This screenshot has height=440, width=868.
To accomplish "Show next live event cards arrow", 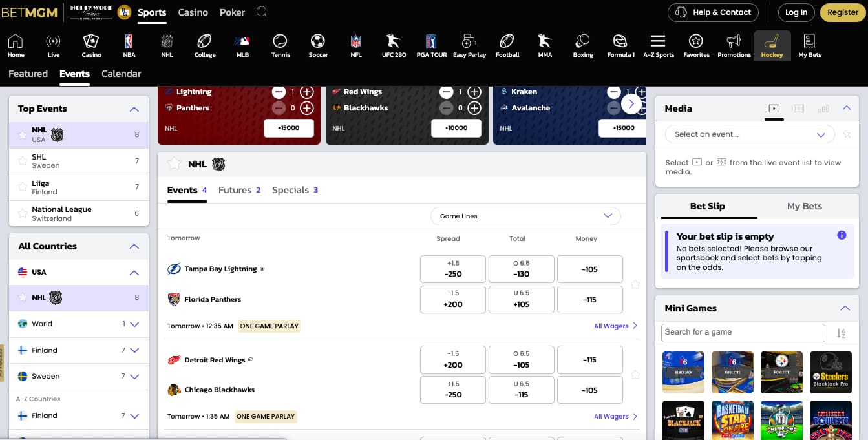I will click(631, 103).
